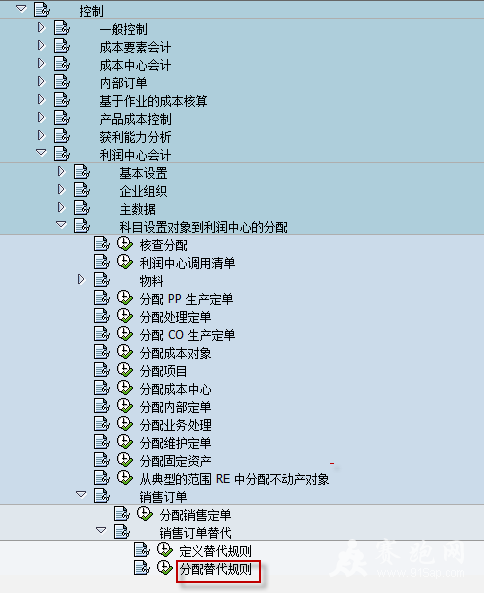Viewport: 484px width, 593px height.
Task: Expand the 一般控制 node
Action: (42, 27)
